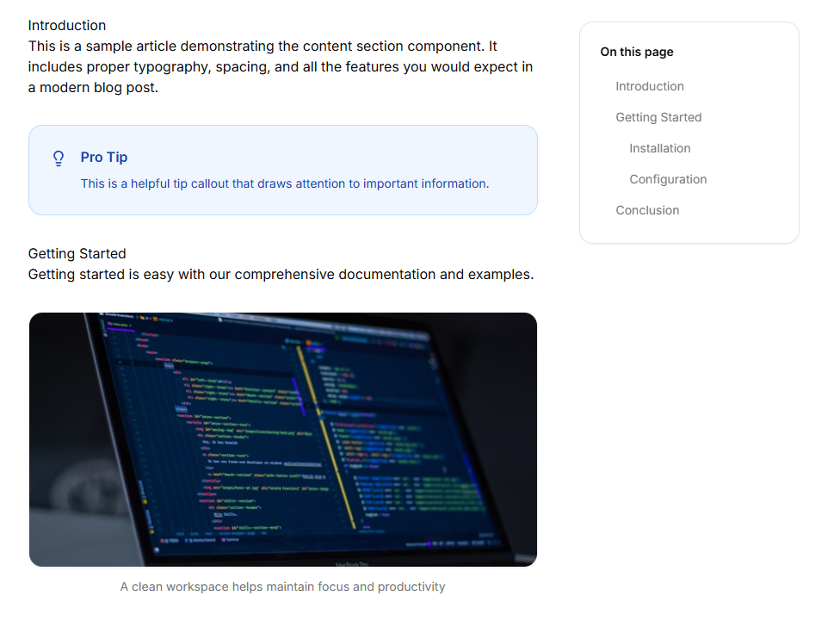Click the sample article introduction paragraph

[x=280, y=67]
